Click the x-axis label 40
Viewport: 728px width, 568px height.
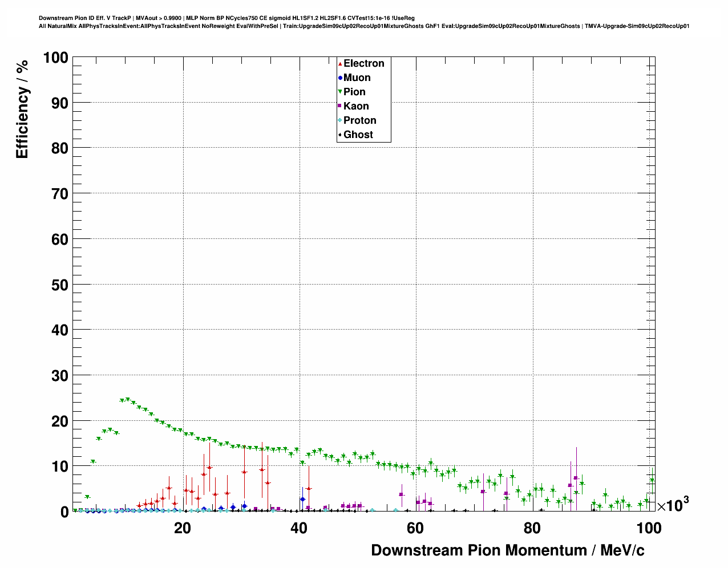click(299, 528)
